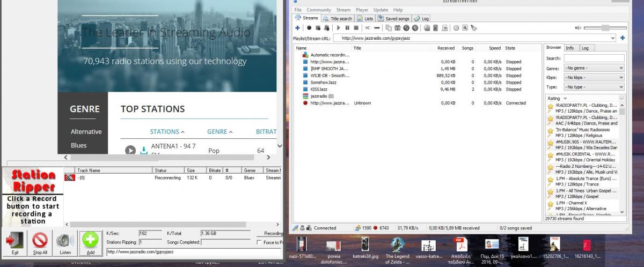Open the Update menu
644x267 pixels.
click(380, 10)
